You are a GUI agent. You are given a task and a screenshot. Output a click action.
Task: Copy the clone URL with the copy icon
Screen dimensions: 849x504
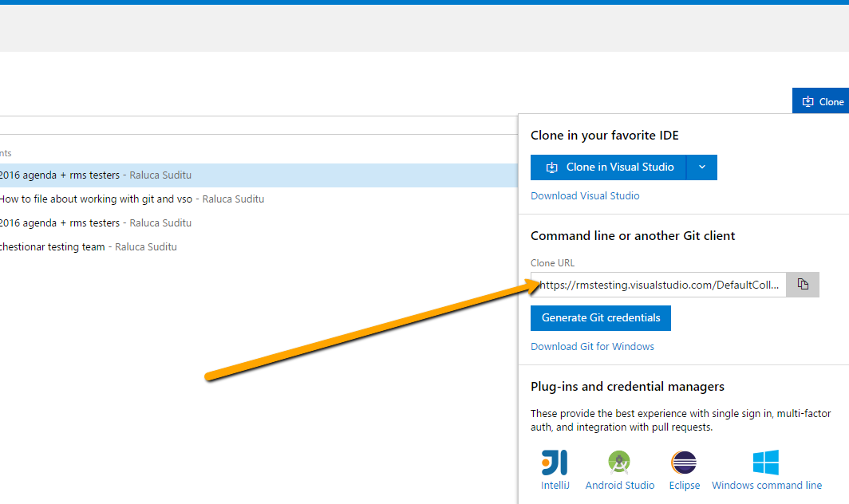click(803, 285)
